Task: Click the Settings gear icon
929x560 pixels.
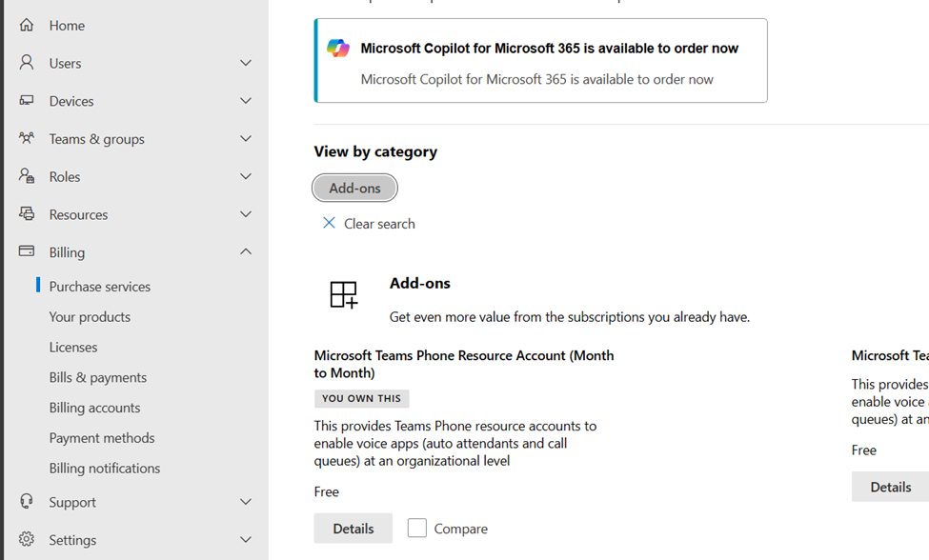Action: click(x=26, y=539)
